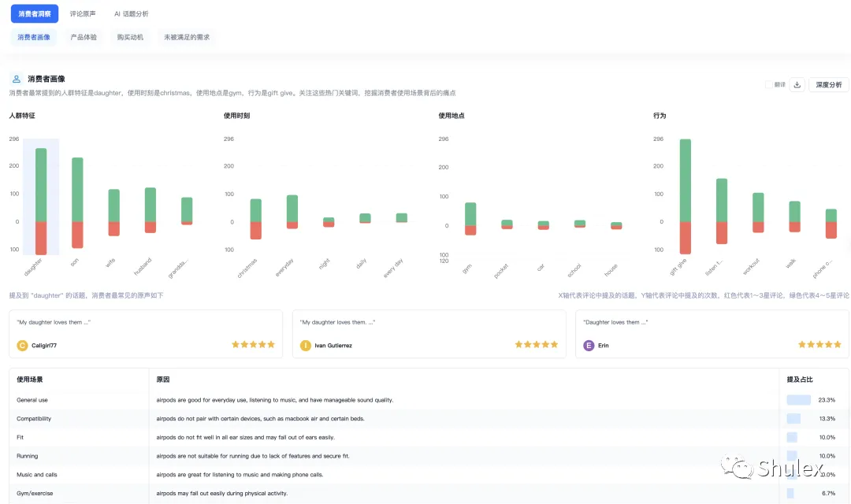This screenshot has width=851, height=504.
Task: Click the 提及占比 column header
Action: [800, 380]
